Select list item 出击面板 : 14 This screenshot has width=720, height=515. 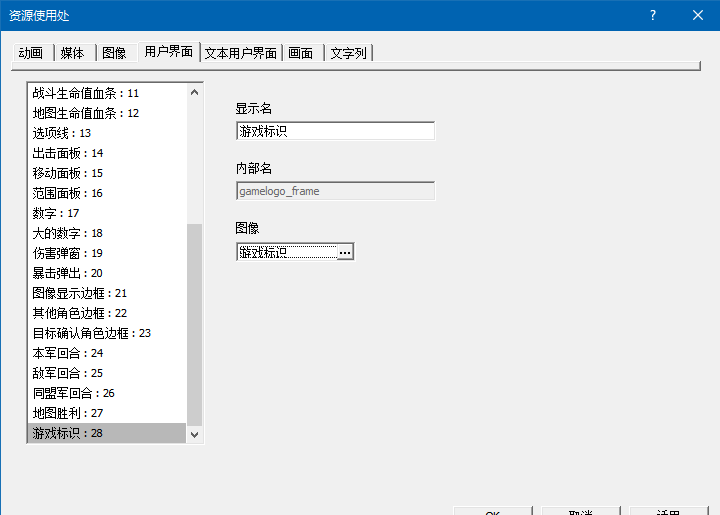[x=107, y=153]
